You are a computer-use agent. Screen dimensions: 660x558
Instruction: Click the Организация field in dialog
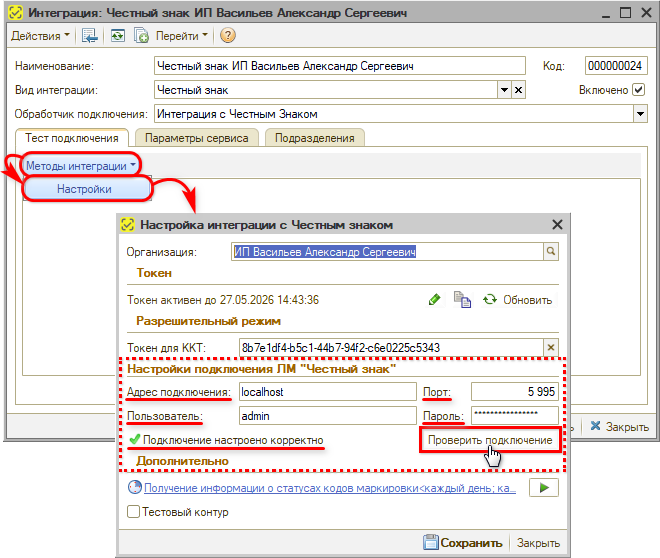pyautogui.click(x=387, y=252)
